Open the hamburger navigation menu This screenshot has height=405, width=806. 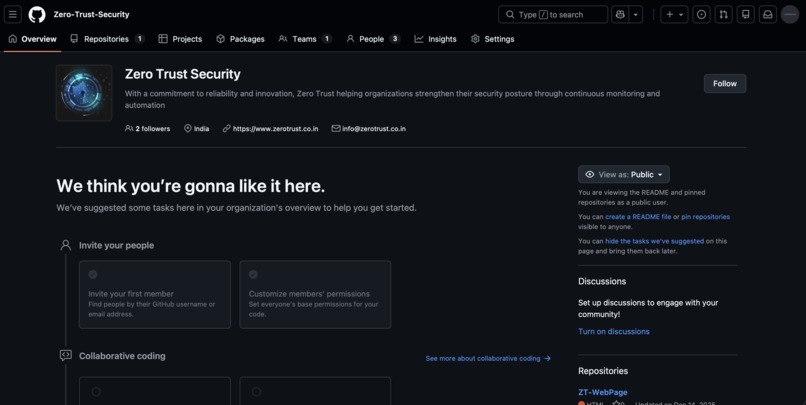tap(13, 14)
